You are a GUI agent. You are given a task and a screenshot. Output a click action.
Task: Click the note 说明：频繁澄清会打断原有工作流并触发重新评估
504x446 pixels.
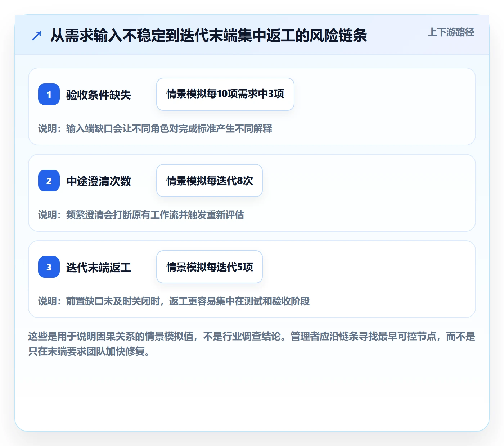pos(141,215)
